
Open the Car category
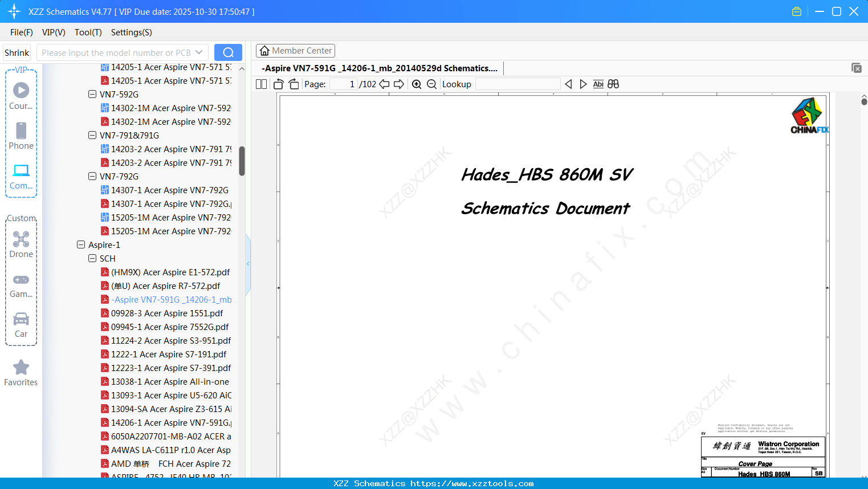coord(21,325)
